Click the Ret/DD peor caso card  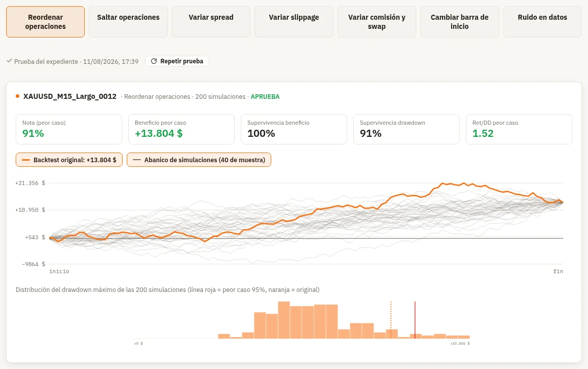pyautogui.click(x=519, y=129)
